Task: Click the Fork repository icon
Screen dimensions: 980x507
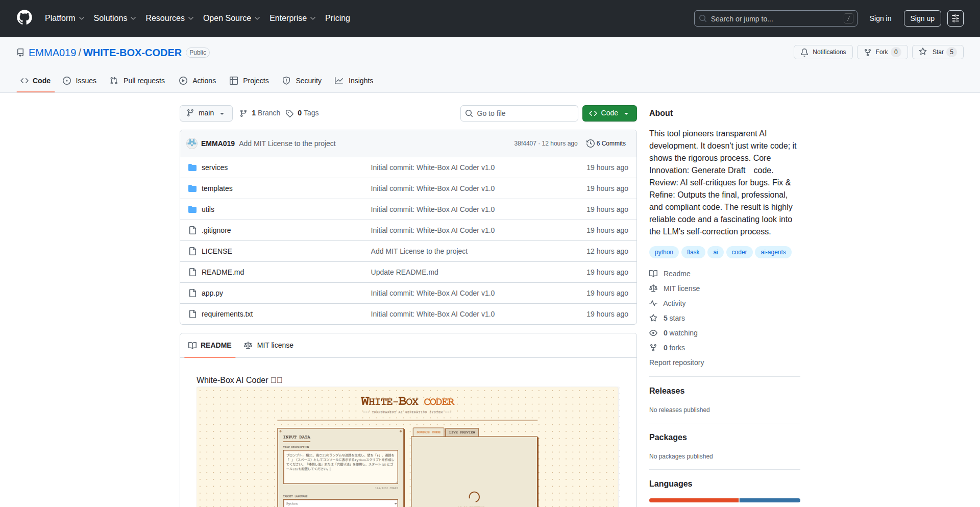Action: point(868,52)
